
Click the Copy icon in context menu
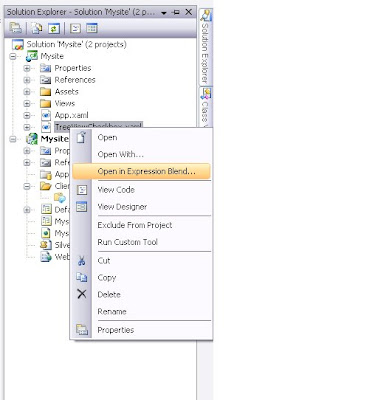click(82, 277)
